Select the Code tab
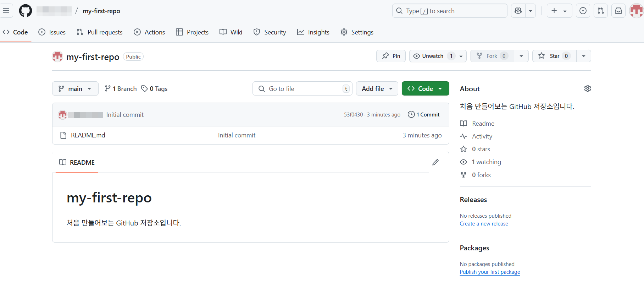644x299 pixels. click(x=15, y=32)
